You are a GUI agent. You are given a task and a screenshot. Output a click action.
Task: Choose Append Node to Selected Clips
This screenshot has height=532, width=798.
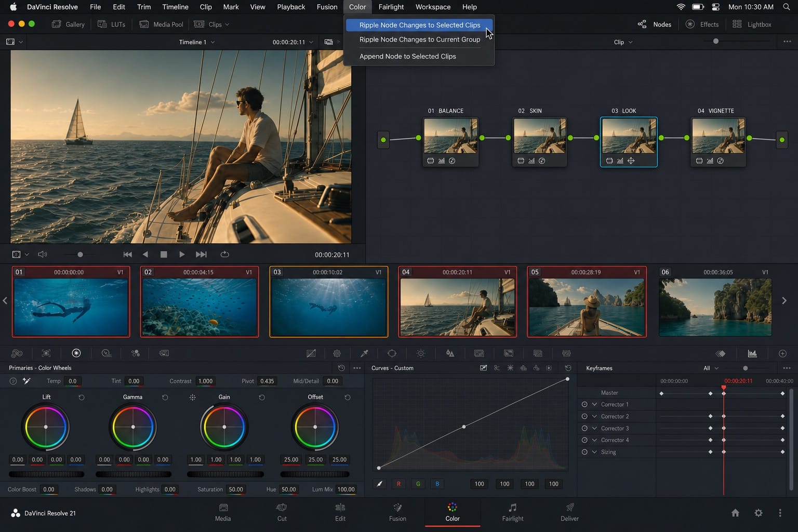click(419, 56)
